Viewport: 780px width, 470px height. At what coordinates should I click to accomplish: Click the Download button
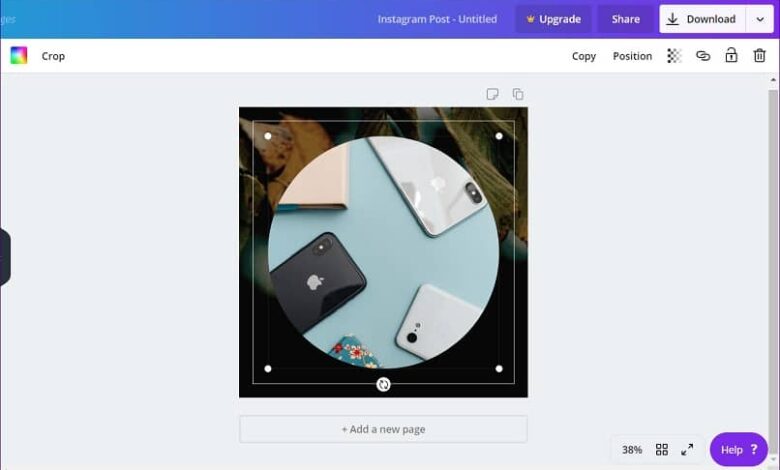click(x=702, y=19)
